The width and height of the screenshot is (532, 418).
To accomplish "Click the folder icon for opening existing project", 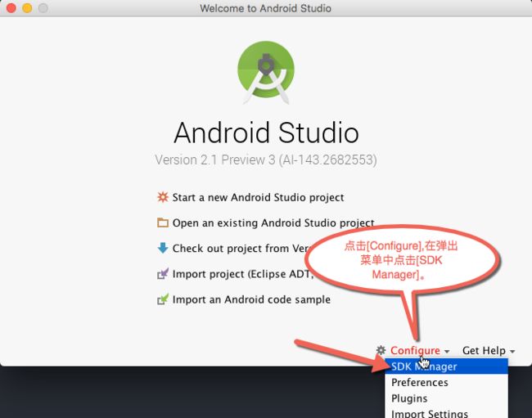I will pos(163,222).
